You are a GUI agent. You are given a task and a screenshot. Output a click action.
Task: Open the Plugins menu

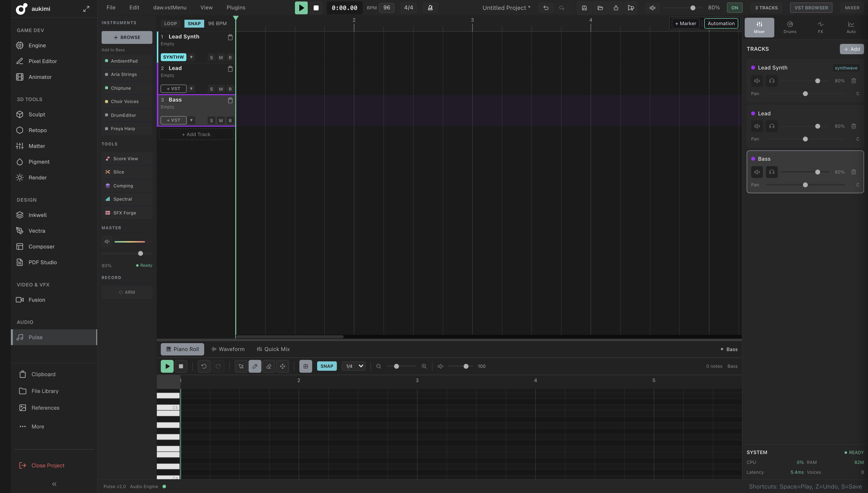[x=236, y=7]
